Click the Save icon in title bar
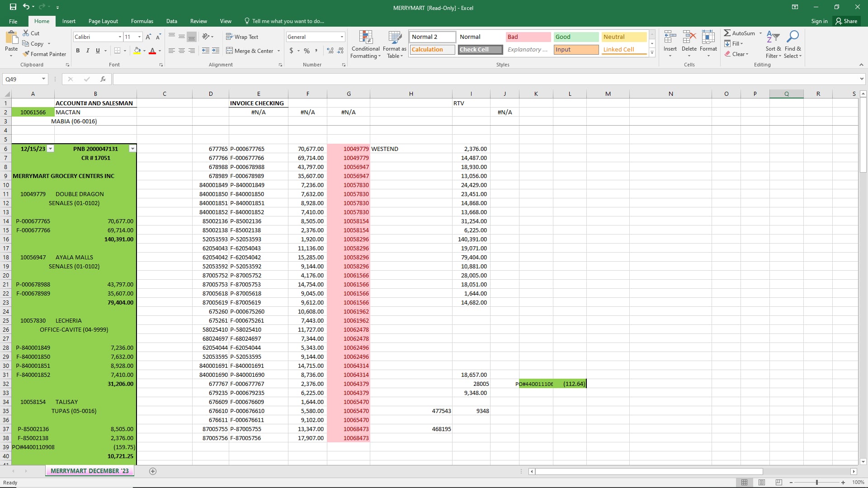Viewport: 868px width, 488px height. pyautogui.click(x=13, y=7)
